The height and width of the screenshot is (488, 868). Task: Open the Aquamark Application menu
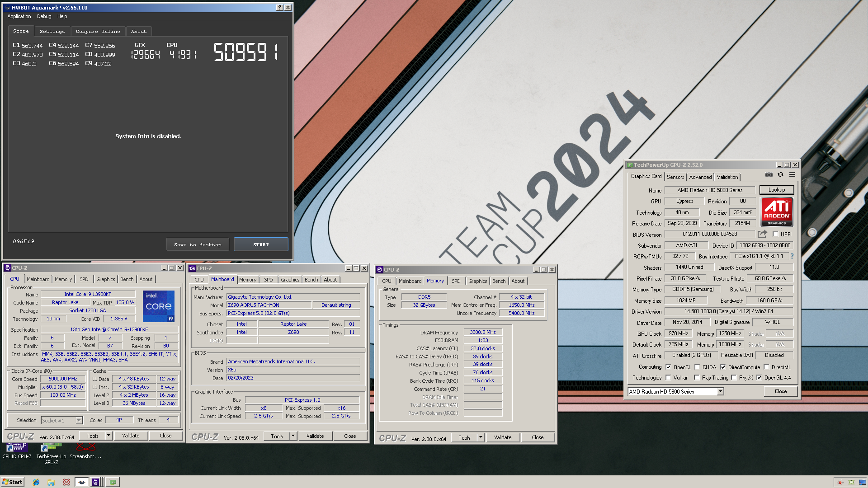[19, 16]
